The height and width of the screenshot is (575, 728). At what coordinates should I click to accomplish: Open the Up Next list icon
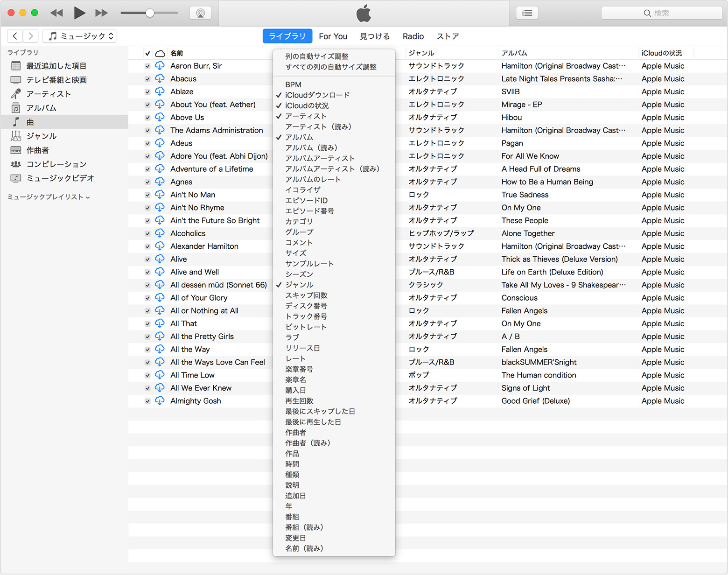tap(527, 13)
